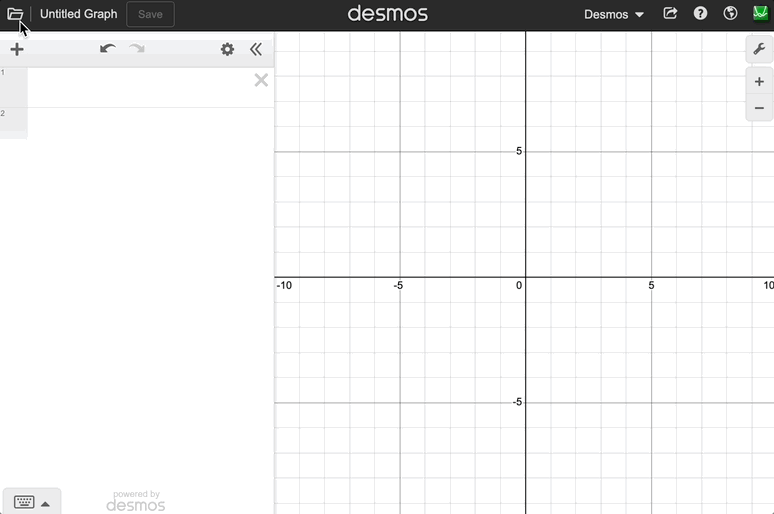
Task: Open graph settings wrench
Action: tap(759, 50)
